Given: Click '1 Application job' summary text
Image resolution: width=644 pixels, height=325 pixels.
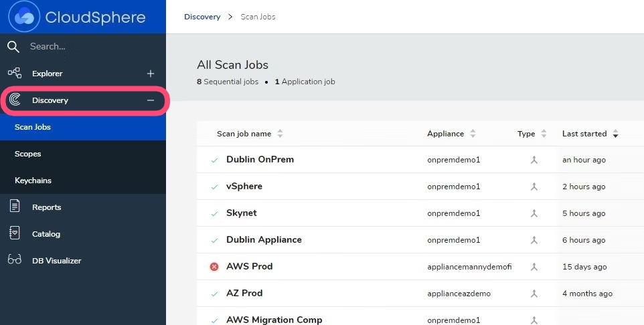Looking at the screenshot, I should pos(305,82).
